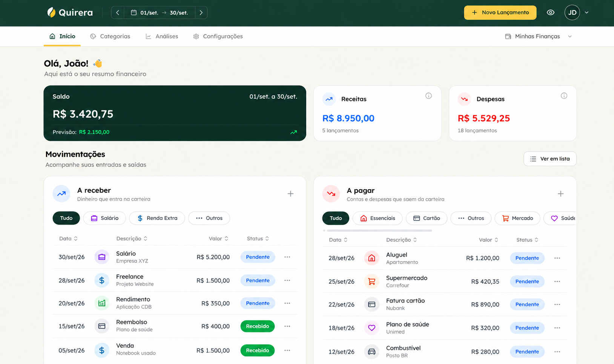Click the forecast trend icon in Saldo card

coord(293,132)
